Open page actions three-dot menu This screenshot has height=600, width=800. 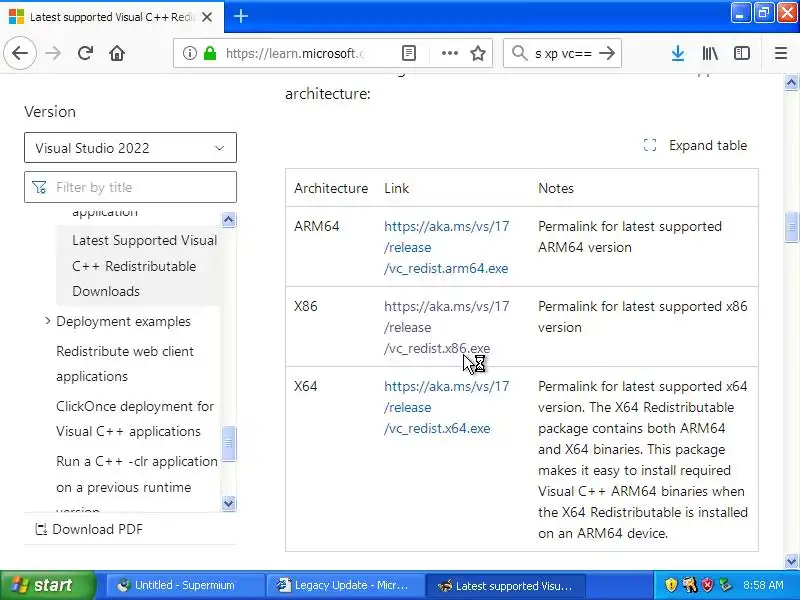point(449,53)
